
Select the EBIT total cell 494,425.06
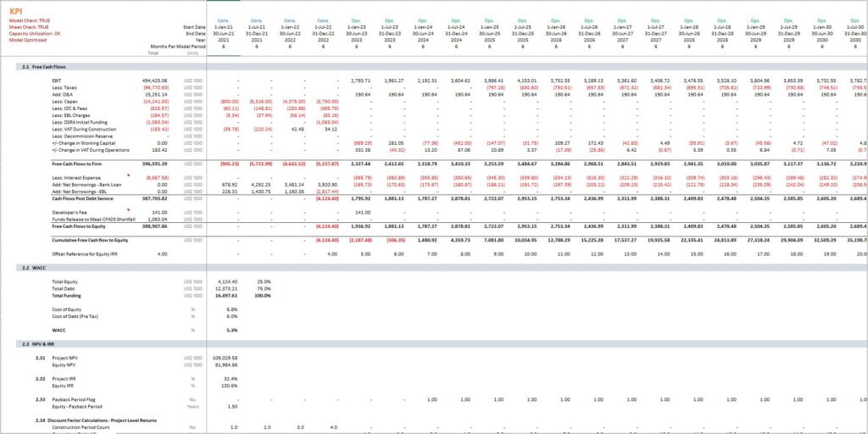pos(155,81)
